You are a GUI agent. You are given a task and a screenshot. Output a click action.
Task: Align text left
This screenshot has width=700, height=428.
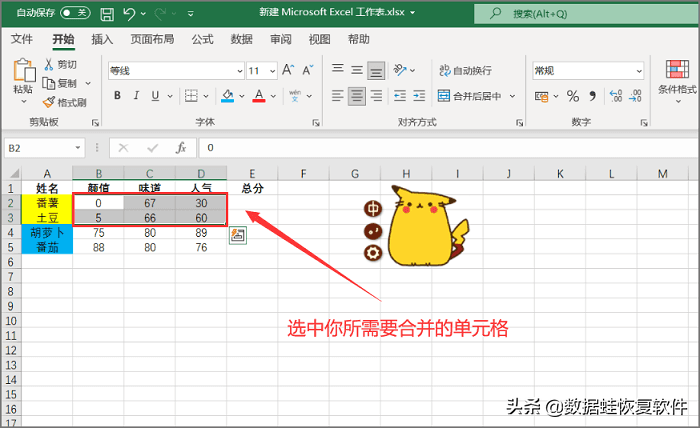[338, 96]
